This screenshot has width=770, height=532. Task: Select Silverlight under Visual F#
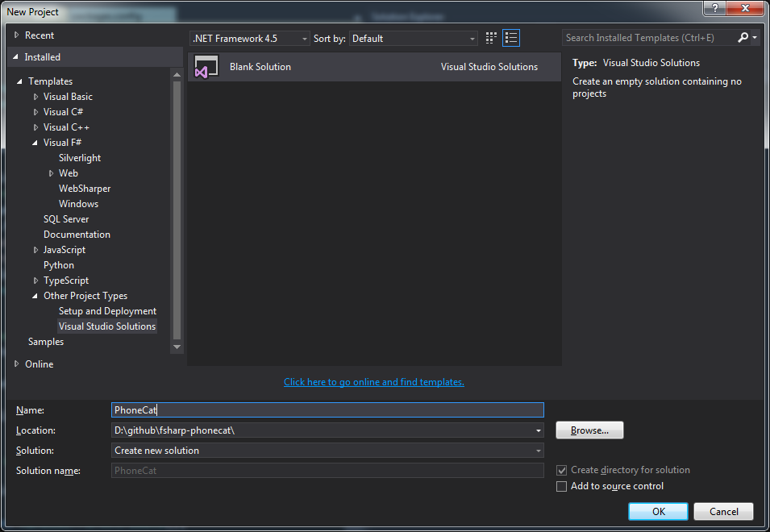(x=80, y=158)
